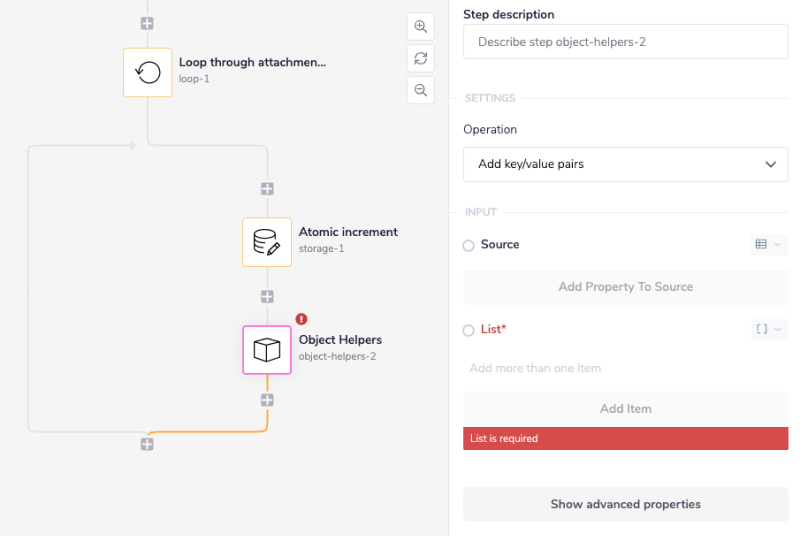Select the Object Helpers cube icon
This screenshot has height=536, width=800.
pos(267,350)
